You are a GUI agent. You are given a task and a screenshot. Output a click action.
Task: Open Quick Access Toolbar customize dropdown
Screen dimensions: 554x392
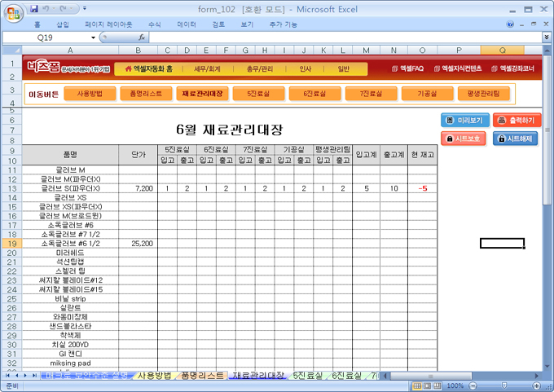point(85,8)
